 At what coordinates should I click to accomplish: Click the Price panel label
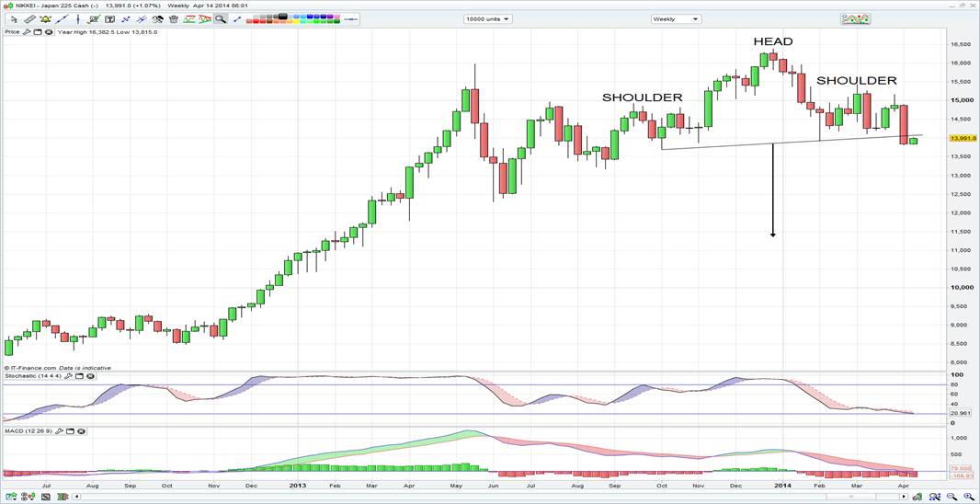pyautogui.click(x=12, y=32)
